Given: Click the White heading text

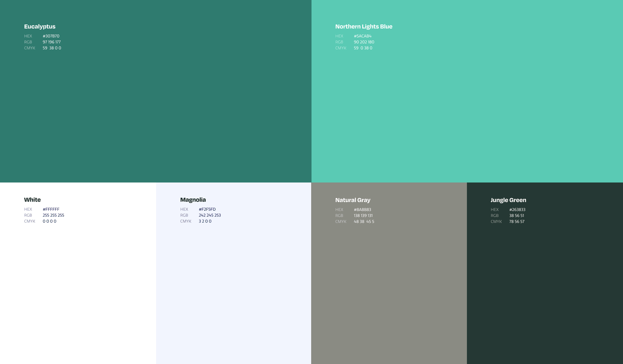Looking at the screenshot, I should (x=32, y=200).
